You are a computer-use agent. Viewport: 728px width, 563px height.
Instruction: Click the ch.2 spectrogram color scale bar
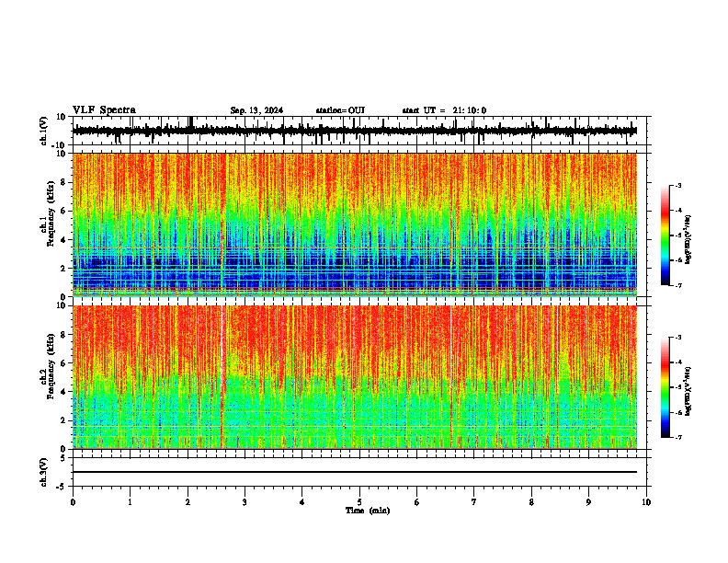click(x=665, y=387)
